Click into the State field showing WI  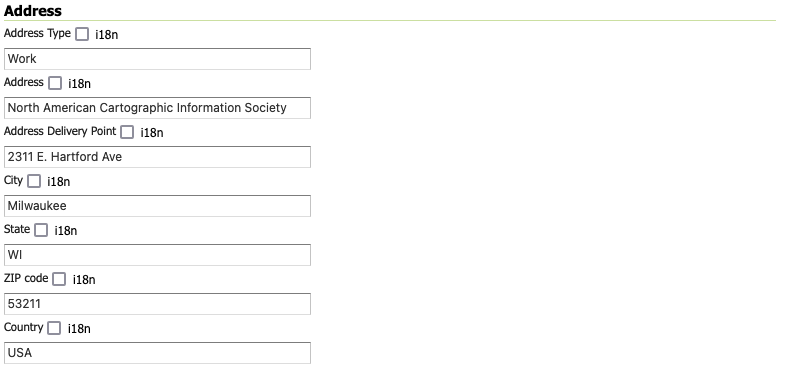[157, 255]
